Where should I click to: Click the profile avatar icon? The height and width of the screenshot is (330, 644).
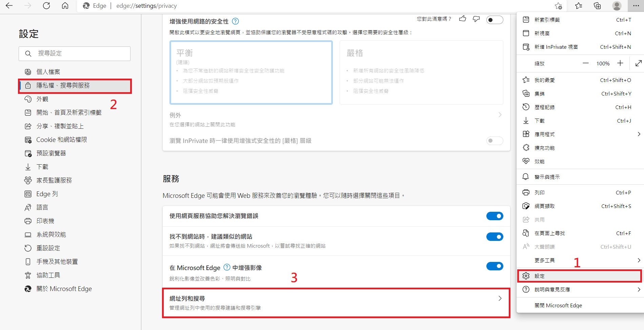point(617,6)
